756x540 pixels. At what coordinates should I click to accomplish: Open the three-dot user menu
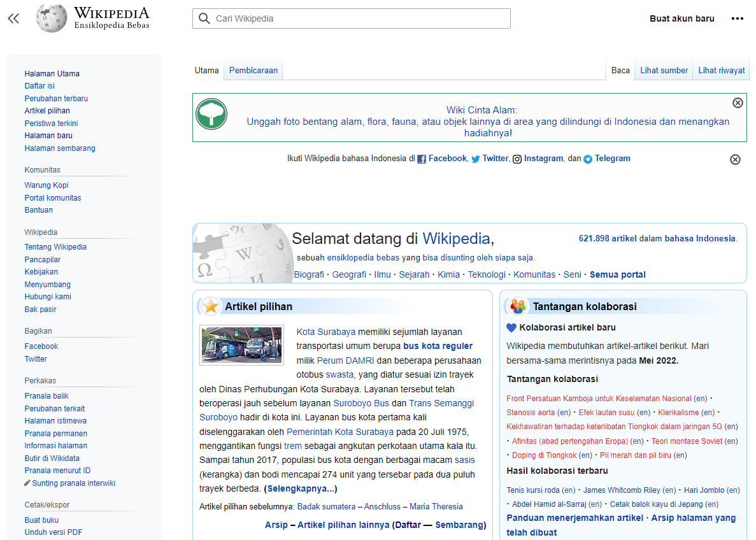[737, 18]
